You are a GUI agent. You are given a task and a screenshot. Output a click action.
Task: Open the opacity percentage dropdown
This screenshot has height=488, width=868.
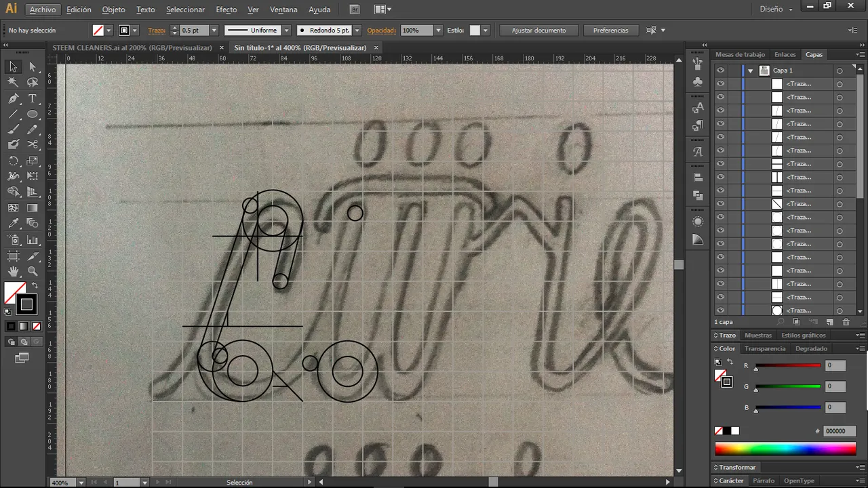point(439,30)
